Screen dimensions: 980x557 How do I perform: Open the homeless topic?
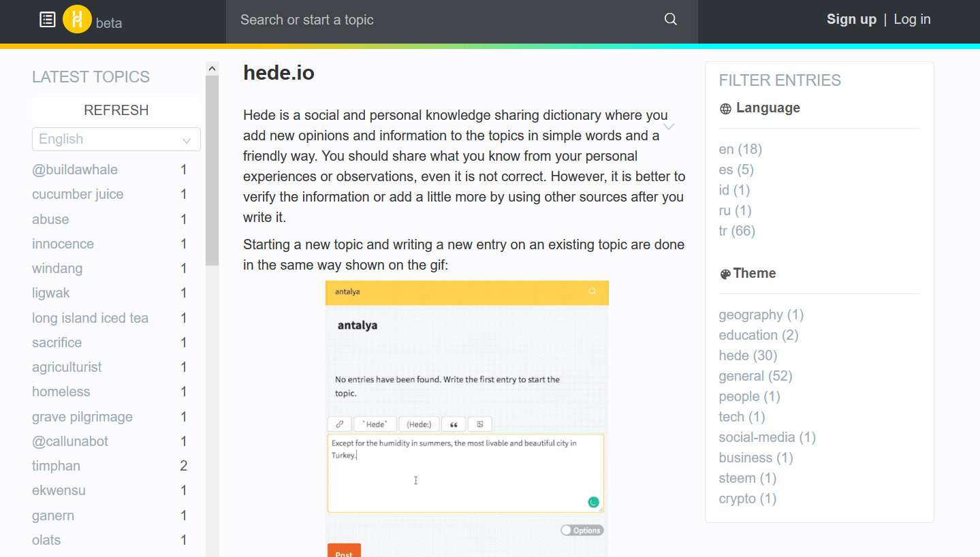point(61,392)
